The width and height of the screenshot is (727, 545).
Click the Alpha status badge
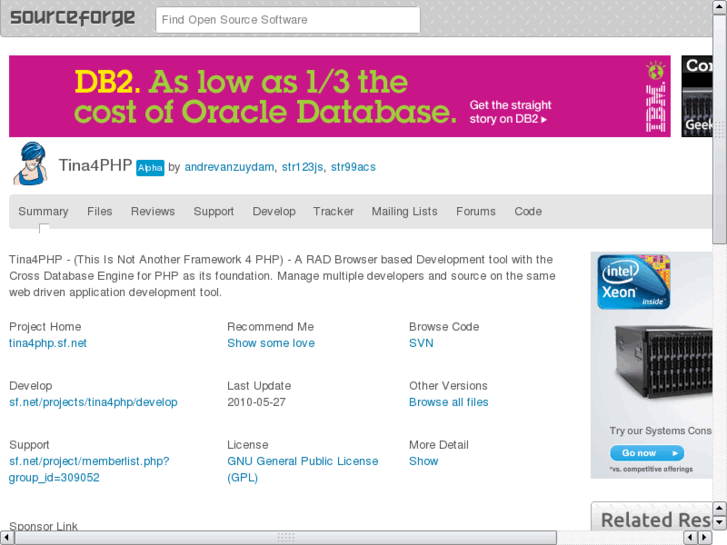pyautogui.click(x=150, y=168)
